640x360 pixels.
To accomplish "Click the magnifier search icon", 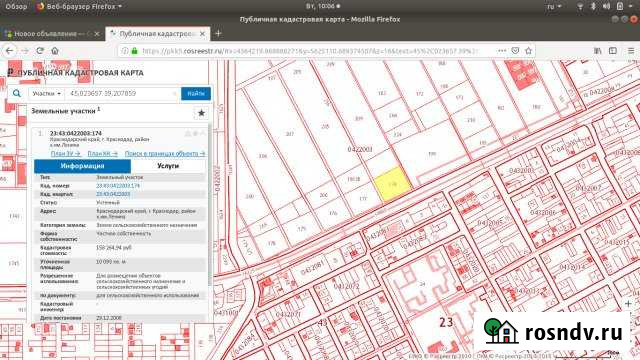I will point(16,93).
